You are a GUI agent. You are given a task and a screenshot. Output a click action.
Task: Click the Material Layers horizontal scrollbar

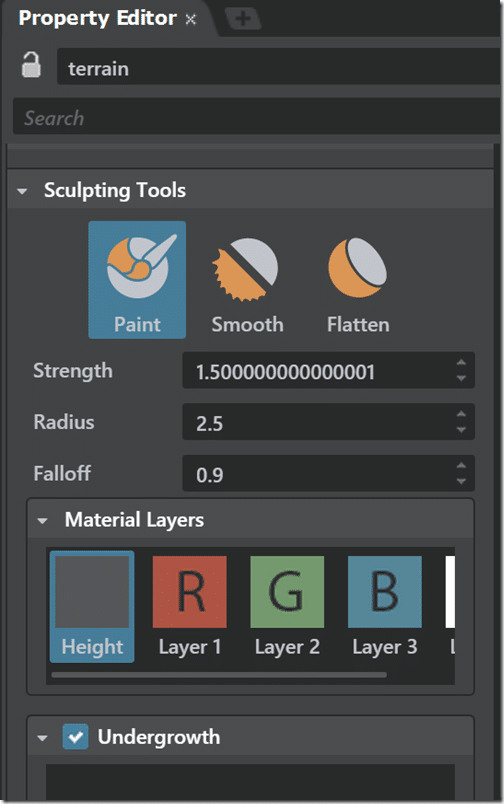219,675
